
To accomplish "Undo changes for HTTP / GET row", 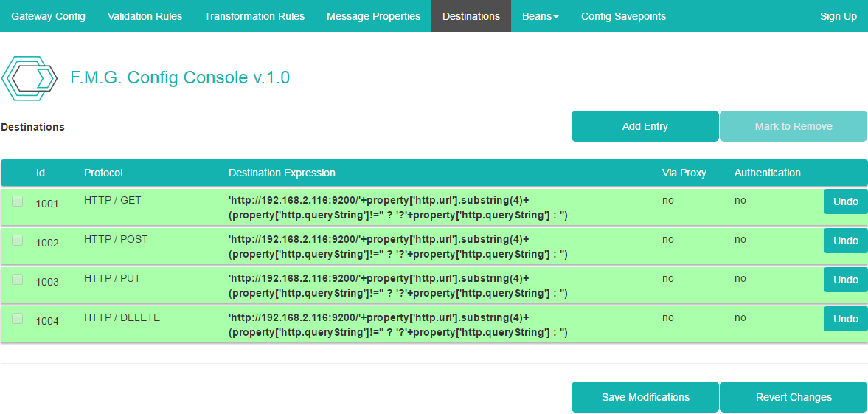I will click(x=845, y=201).
